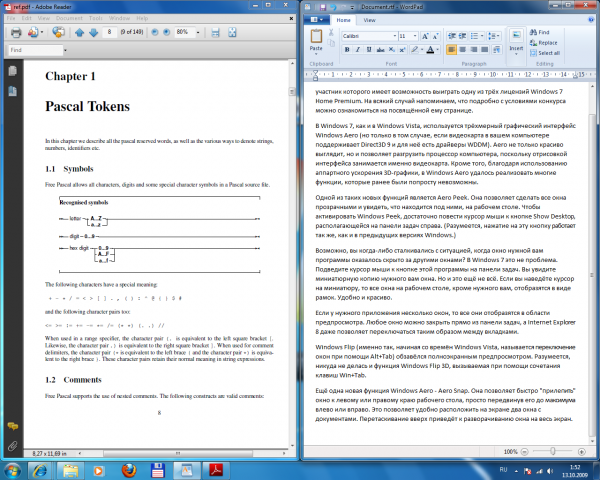Open the Attachments paperclip panel
The height and width of the screenshot is (480, 600).
click(12, 446)
